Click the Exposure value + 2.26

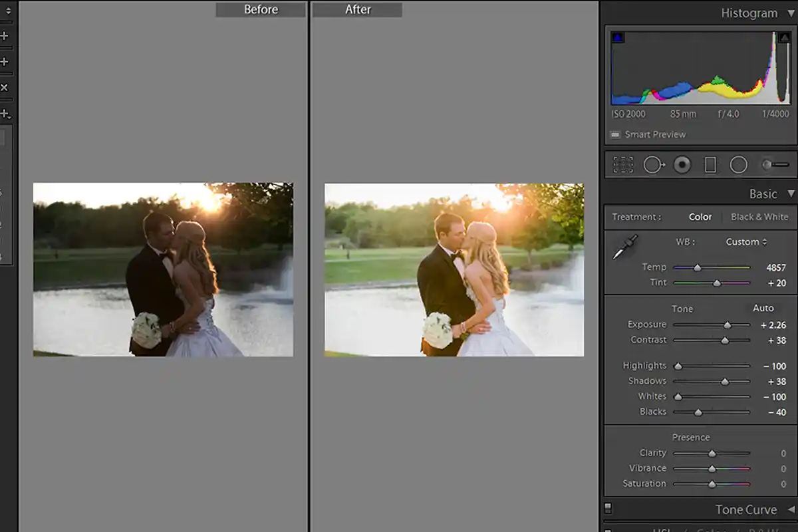[773, 325]
